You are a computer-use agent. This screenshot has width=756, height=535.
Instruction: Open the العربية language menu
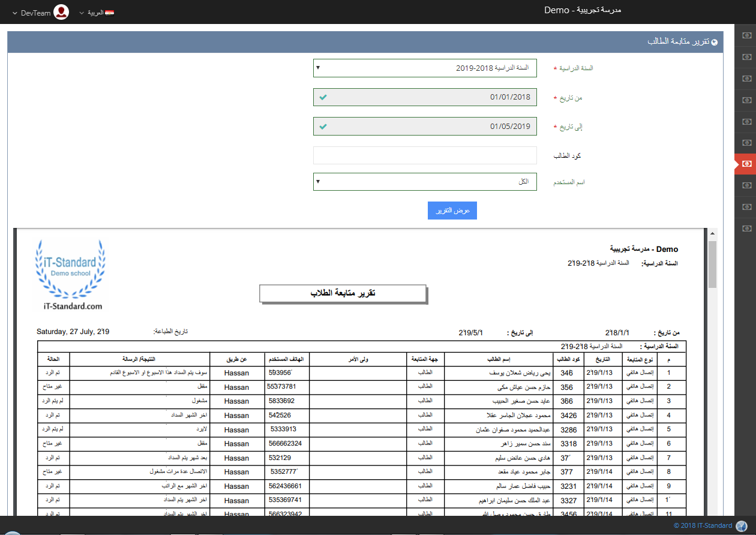(92, 13)
